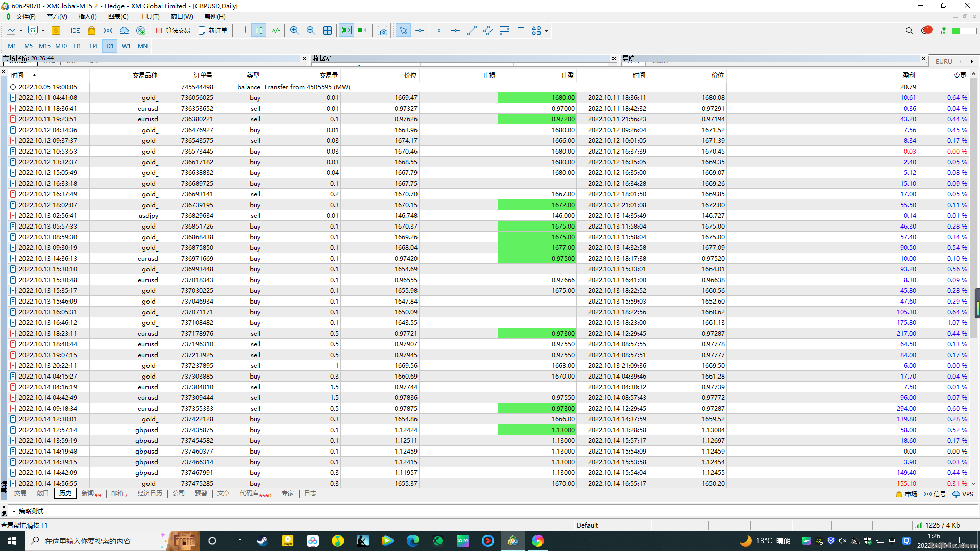Open the profiles dropdown arrow
This screenshot has height=551, width=980.
(43, 31)
